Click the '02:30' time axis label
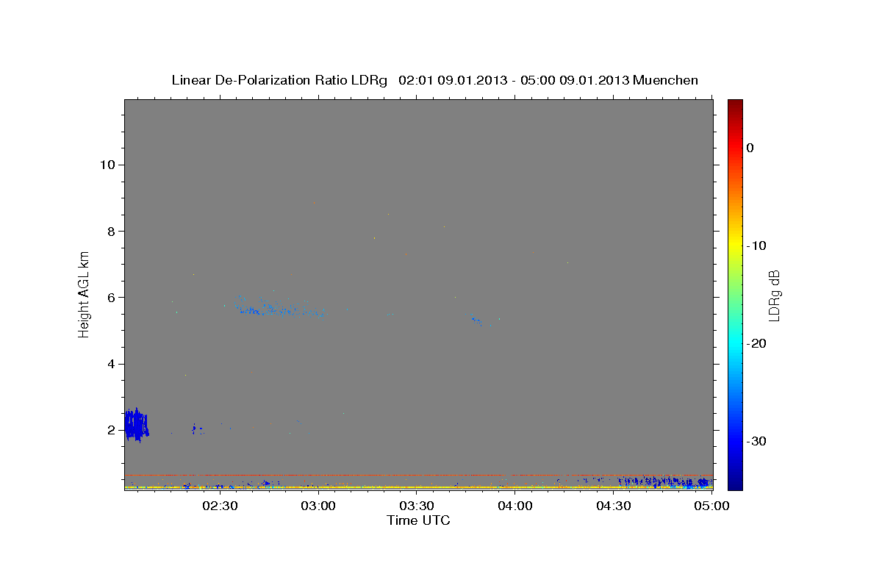This screenshot has width=882, height=588. [220, 506]
